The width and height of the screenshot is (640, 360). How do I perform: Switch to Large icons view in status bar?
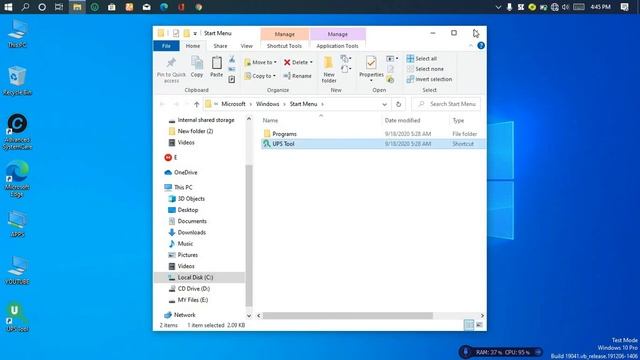479,325
